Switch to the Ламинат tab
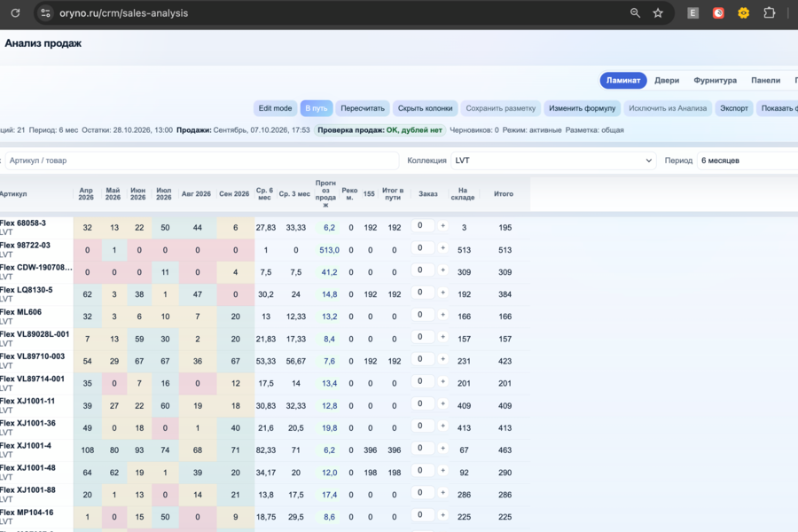Viewport: 798px width, 532px height. click(x=623, y=81)
